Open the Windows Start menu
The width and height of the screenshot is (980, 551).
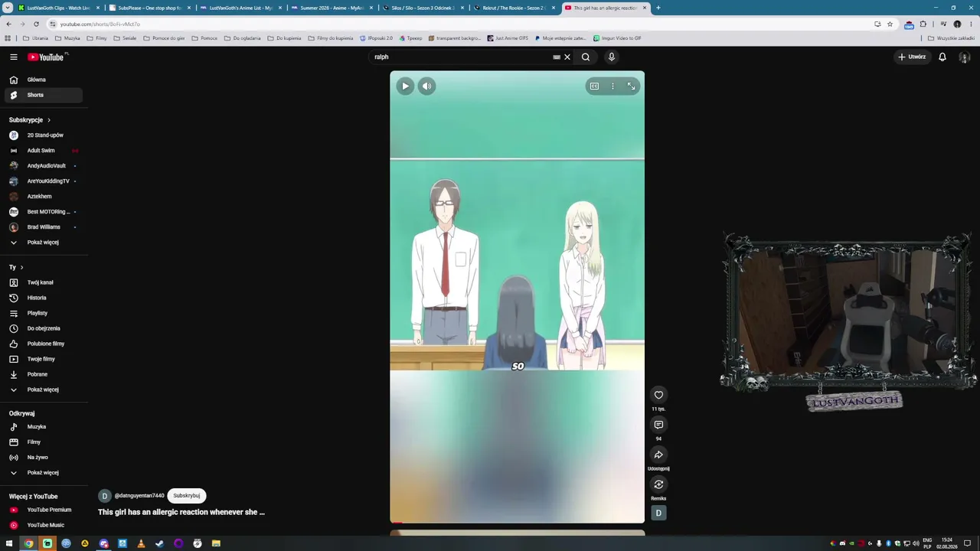click(9, 543)
